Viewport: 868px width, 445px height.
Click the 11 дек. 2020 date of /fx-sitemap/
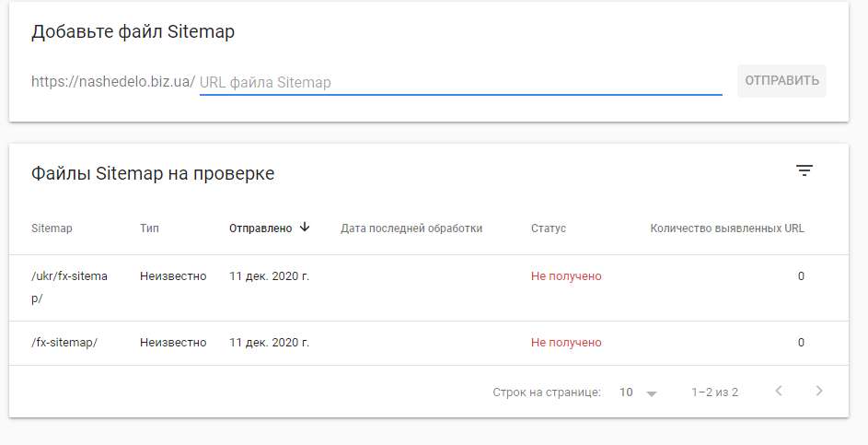pyautogui.click(x=269, y=343)
